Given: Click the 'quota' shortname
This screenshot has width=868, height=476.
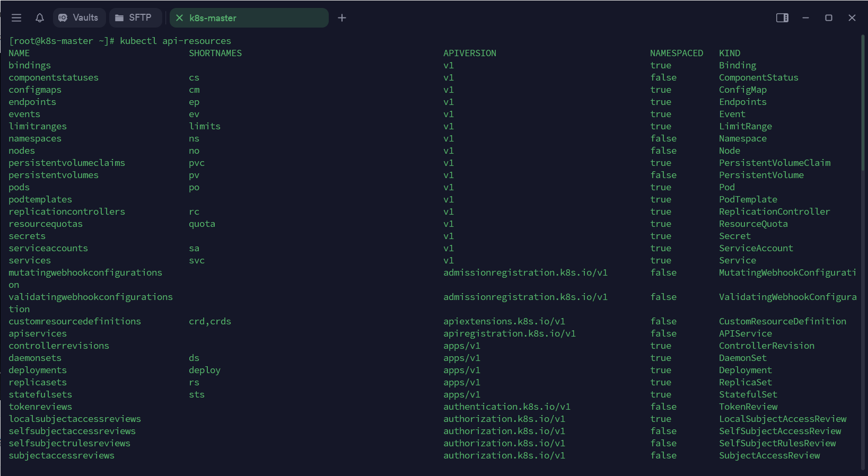Looking at the screenshot, I should (202, 224).
